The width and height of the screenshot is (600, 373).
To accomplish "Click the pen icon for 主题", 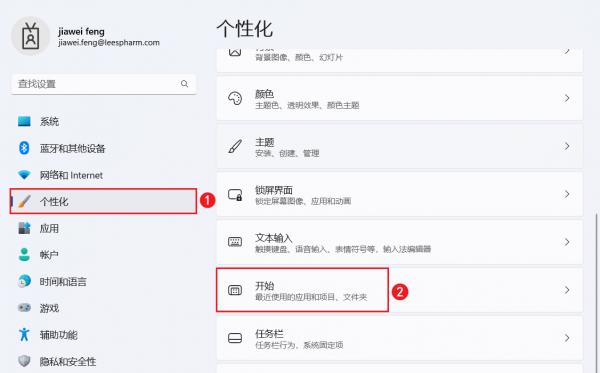I will point(235,146).
